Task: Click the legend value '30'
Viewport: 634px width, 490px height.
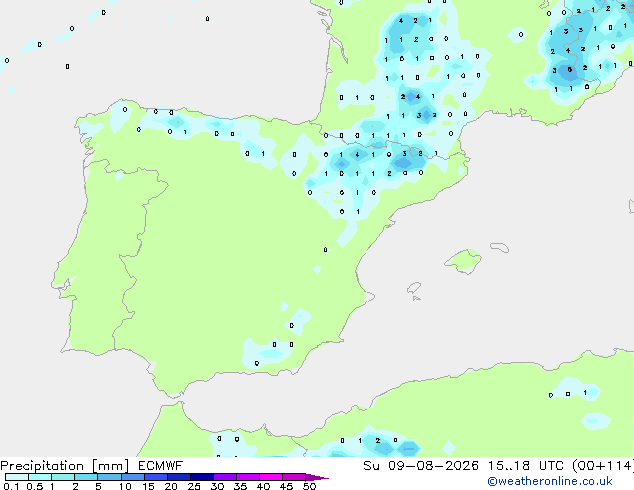Action: 217,486
